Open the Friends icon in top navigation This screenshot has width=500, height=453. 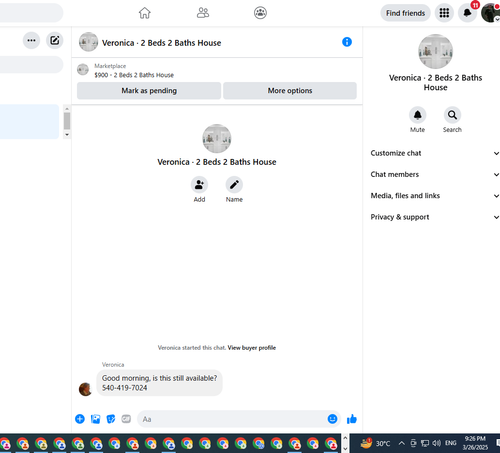coord(203,13)
